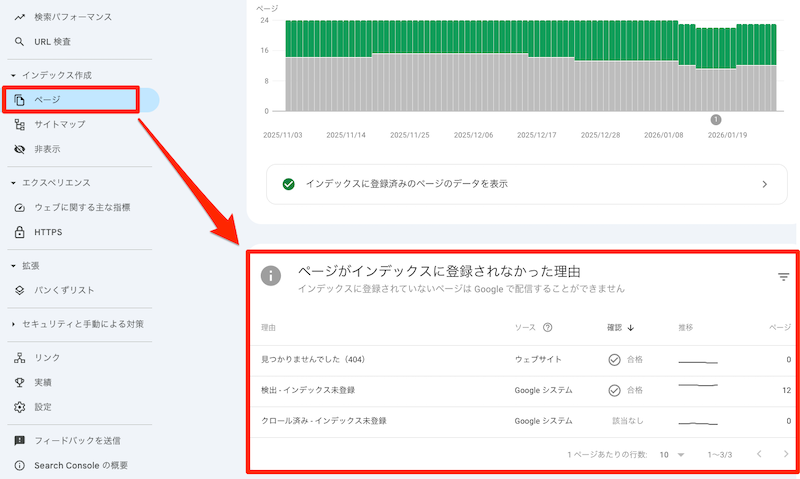Collapse the インデックス作成 section
Image resolution: width=800 pixels, height=479 pixels.
(x=13, y=76)
